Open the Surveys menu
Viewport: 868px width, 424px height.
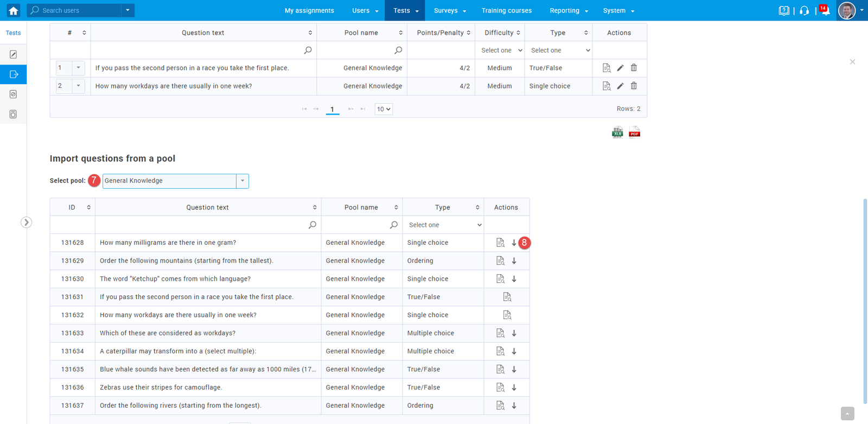pyautogui.click(x=450, y=10)
